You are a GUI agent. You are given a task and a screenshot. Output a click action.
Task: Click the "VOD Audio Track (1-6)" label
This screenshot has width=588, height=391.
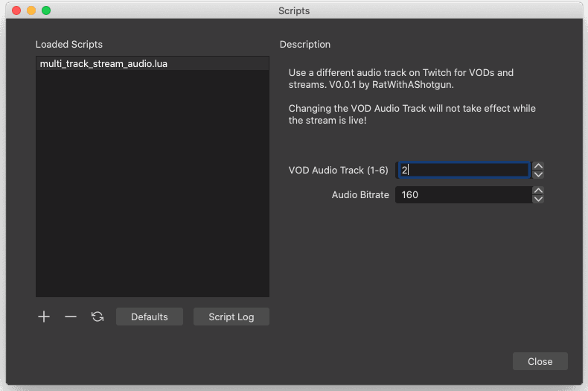(x=338, y=170)
